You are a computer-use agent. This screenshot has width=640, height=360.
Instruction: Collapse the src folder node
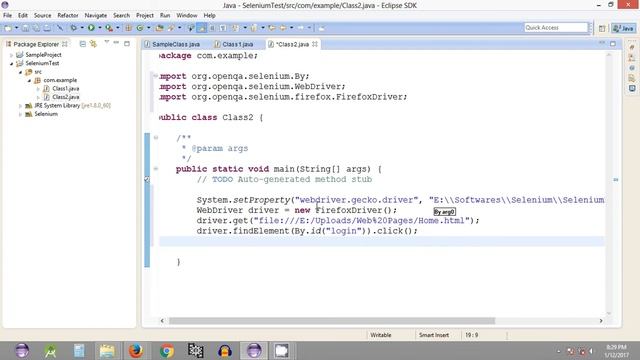(x=20, y=72)
